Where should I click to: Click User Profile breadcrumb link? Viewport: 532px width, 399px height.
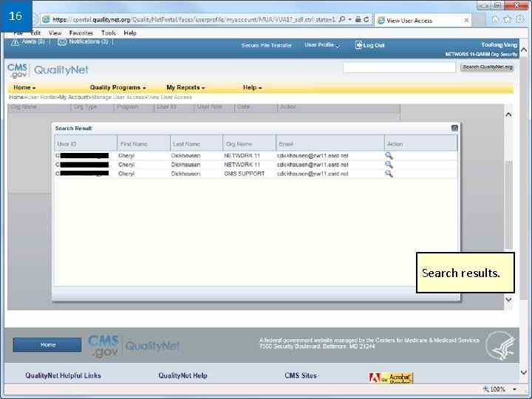click(x=41, y=98)
